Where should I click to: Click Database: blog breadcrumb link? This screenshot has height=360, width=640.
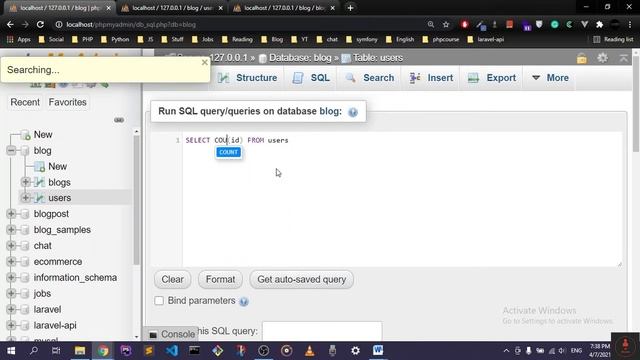[x=300, y=58]
